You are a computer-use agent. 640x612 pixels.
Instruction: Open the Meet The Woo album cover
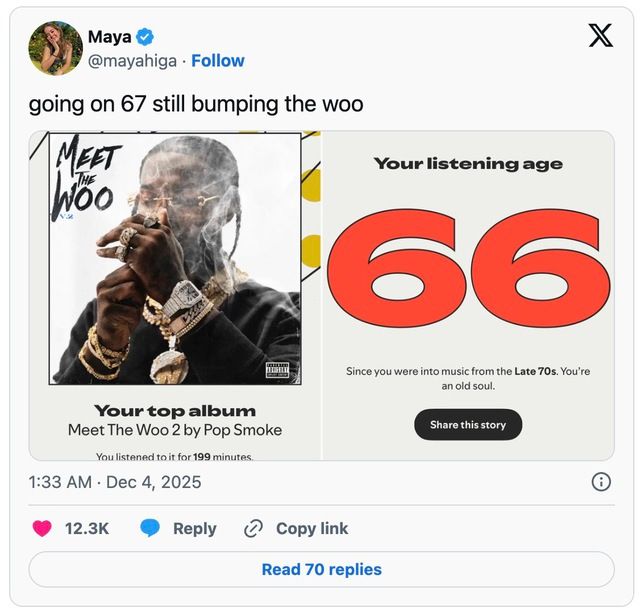[175, 259]
